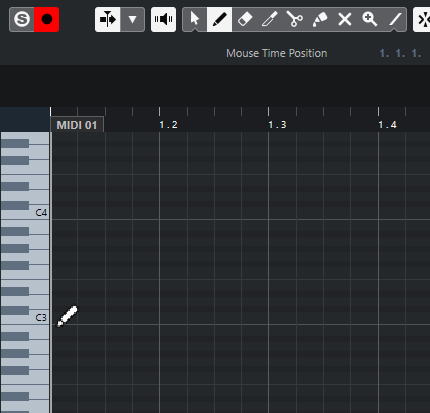Screen dimensions: 430x413
Task: Toggle the Solo Editor button
Action: (22, 20)
